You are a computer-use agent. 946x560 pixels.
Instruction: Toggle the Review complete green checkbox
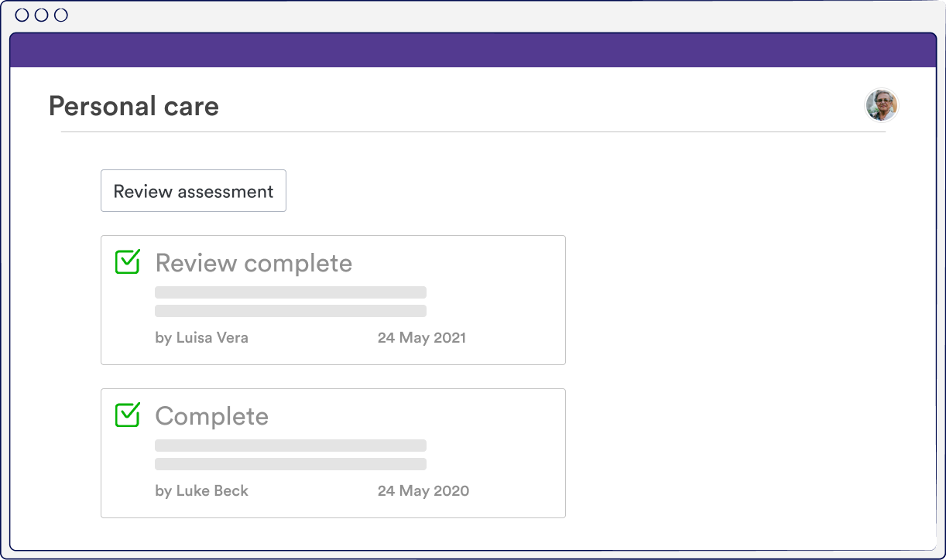click(x=127, y=261)
